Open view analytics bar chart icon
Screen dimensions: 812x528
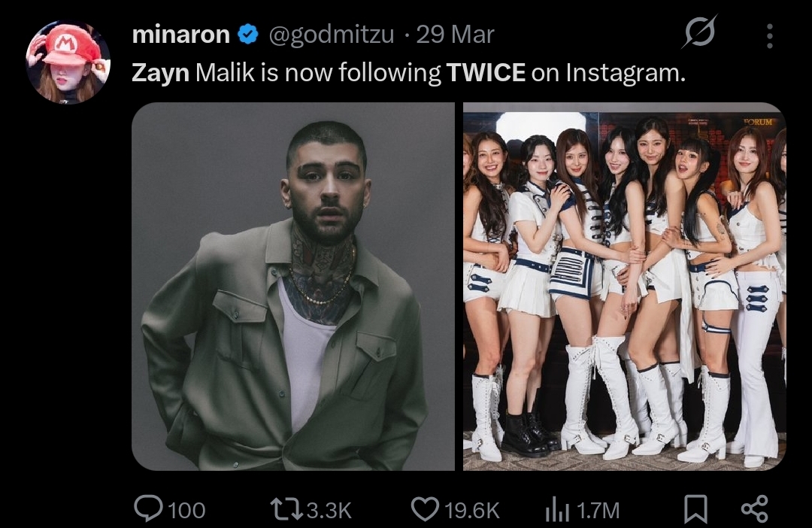[557, 510]
